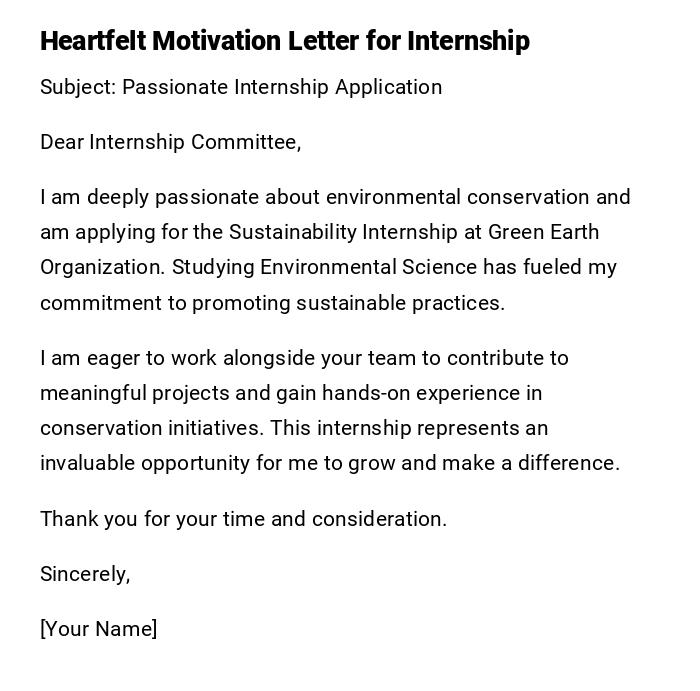Click 'Environmental Science' in the letter body

368,267
